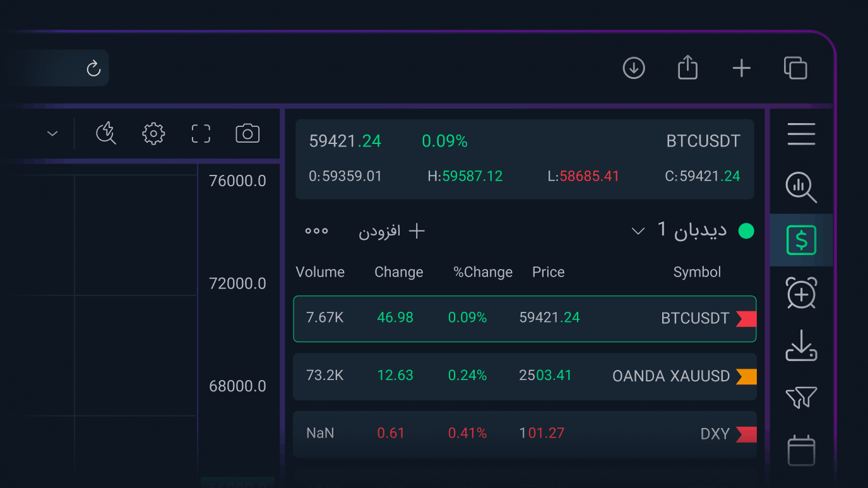
Task: Click the download tray sidebar icon
Action: pos(801,346)
